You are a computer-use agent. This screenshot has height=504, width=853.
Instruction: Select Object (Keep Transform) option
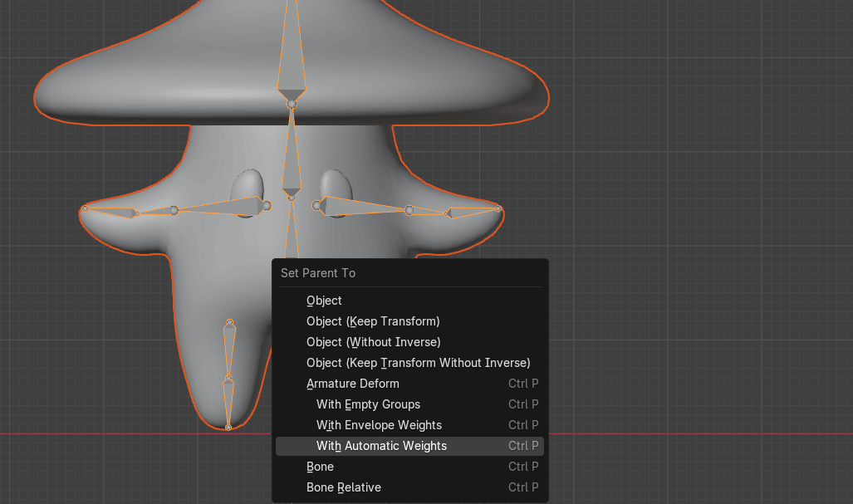(373, 321)
